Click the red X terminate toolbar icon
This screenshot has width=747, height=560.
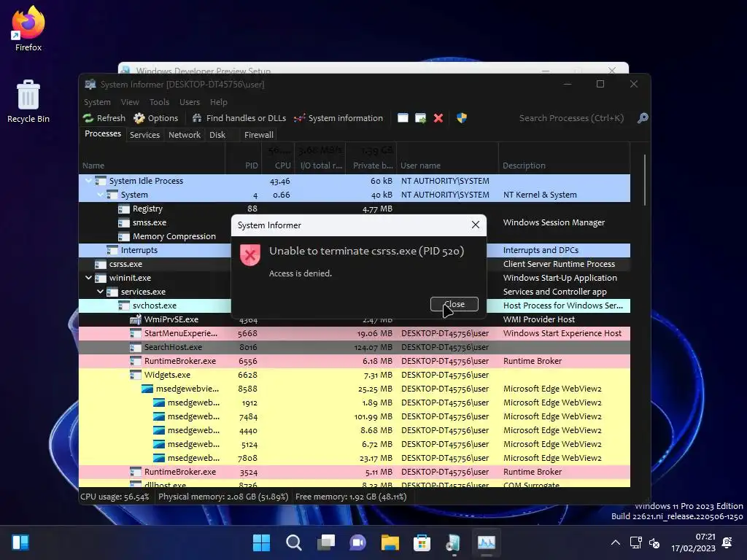[x=438, y=118]
